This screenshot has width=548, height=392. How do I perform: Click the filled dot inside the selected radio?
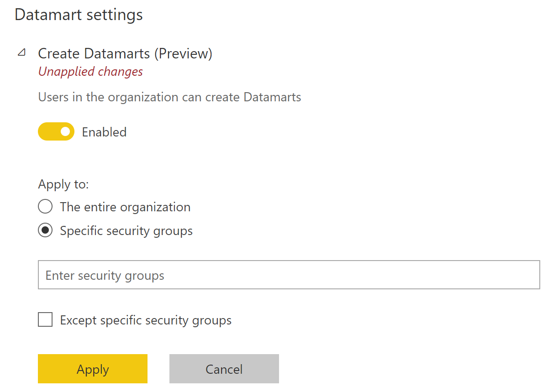point(45,230)
